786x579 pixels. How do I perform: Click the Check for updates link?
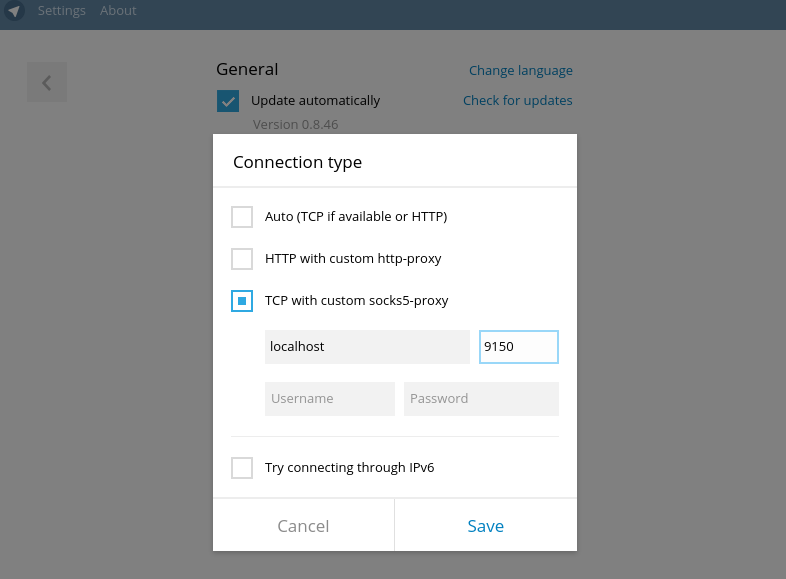[517, 101]
